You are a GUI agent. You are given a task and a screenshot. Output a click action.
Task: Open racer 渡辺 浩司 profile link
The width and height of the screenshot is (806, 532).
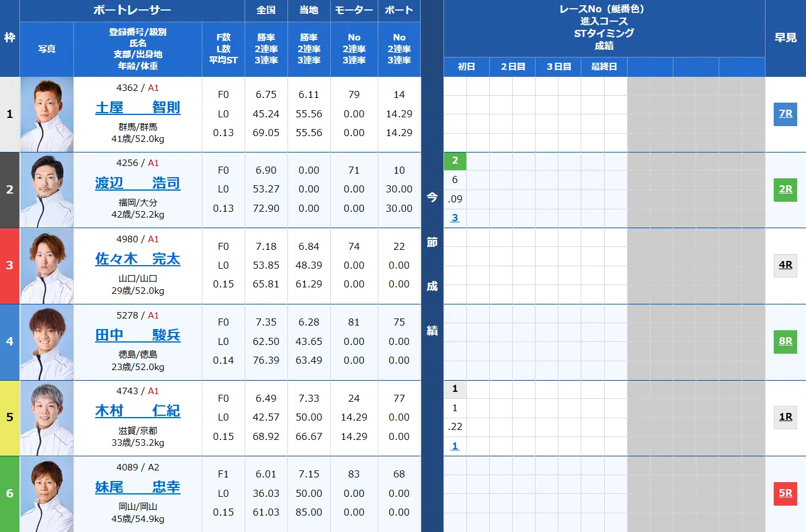pyautogui.click(x=137, y=184)
